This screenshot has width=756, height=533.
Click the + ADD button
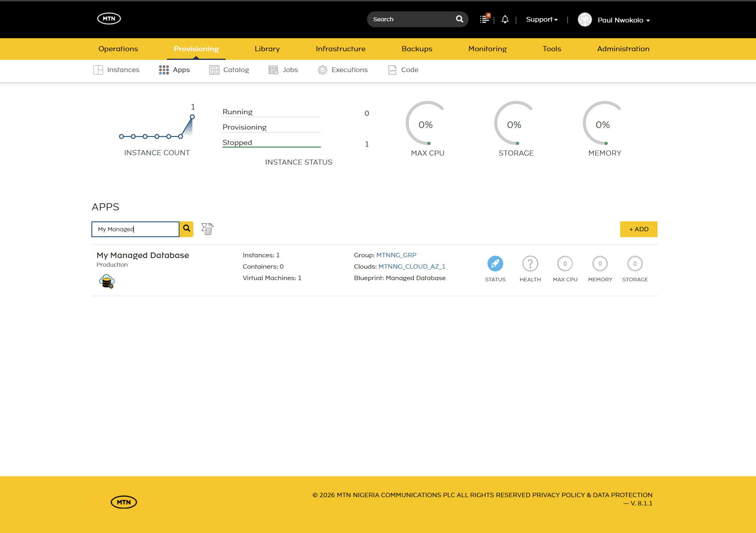[639, 229]
